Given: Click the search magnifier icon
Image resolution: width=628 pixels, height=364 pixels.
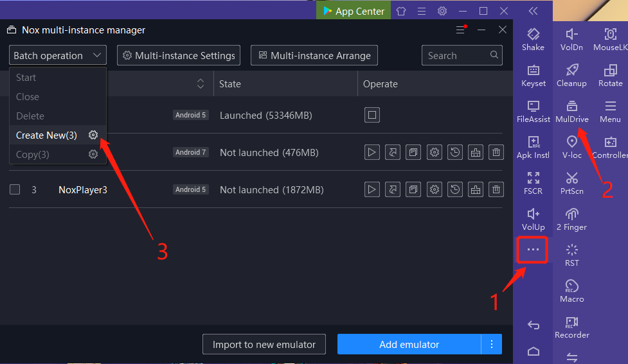Looking at the screenshot, I should click(494, 55).
